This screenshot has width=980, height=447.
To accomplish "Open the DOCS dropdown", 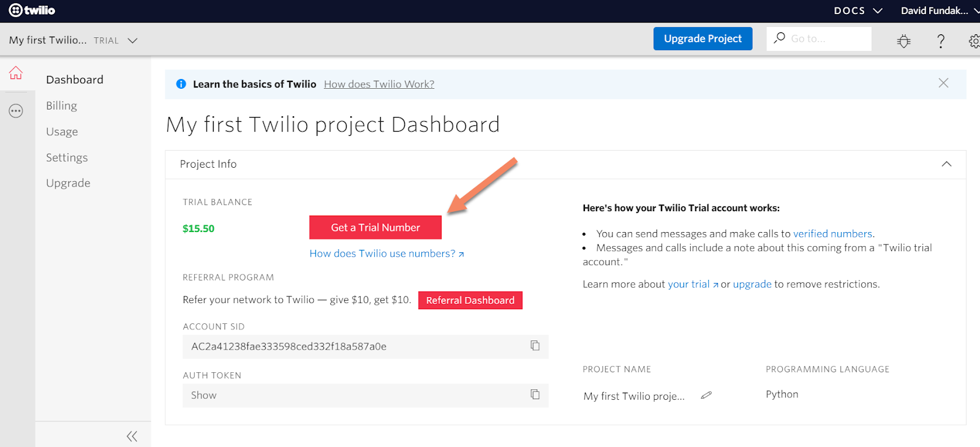I will coord(858,10).
